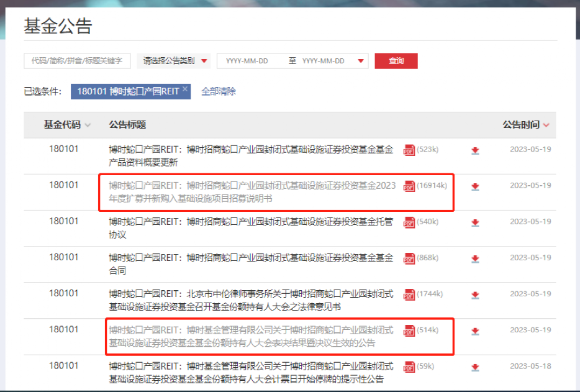
Task: Open the 请选择公告类别 dropdown
Action: point(173,61)
